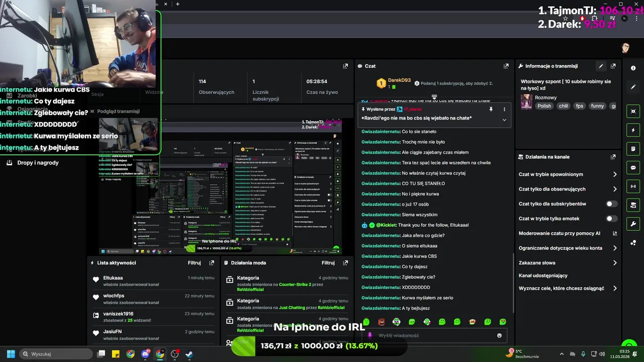Toggle the chat bubble widget icon
The image size is (644, 362).
(x=633, y=167)
